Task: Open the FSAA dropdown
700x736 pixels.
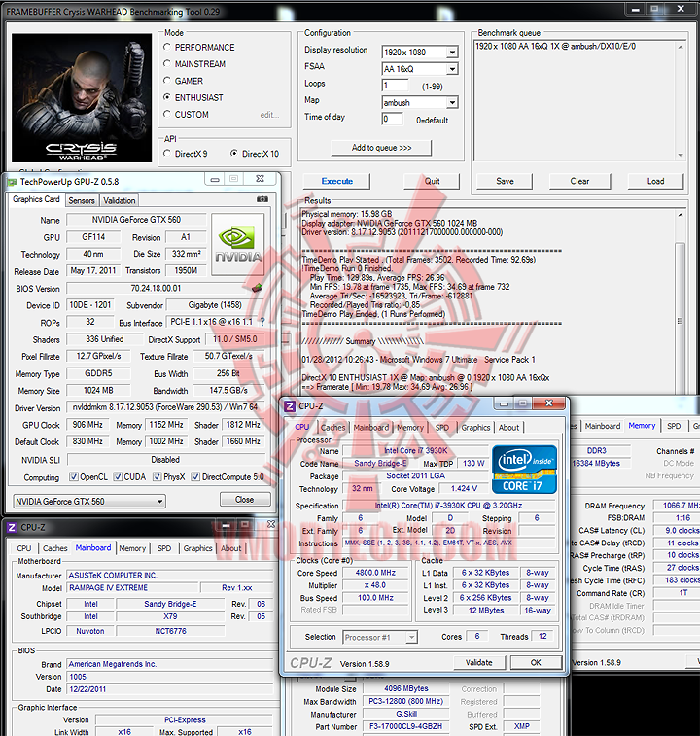Action: 452,69
